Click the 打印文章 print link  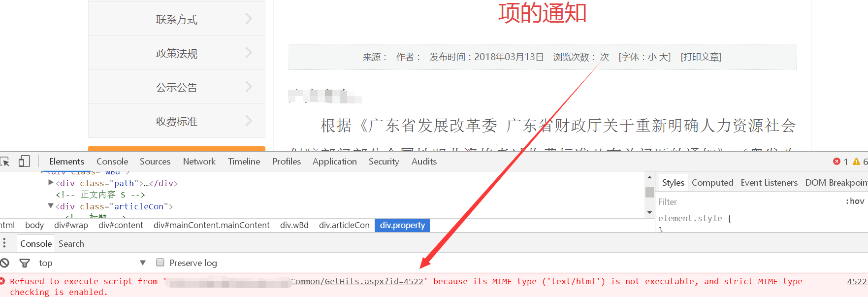701,57
